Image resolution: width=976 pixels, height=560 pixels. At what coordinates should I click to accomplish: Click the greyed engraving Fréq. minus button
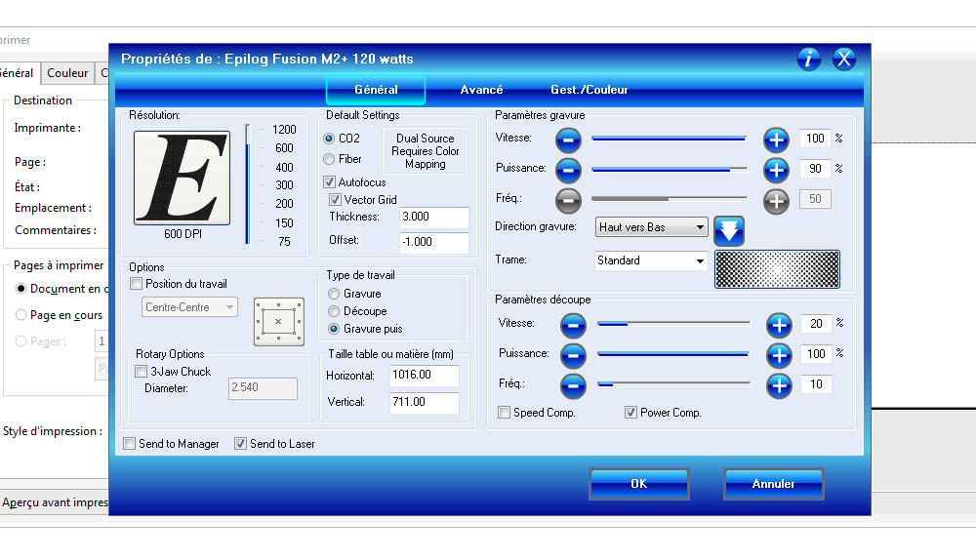(568, 200)
